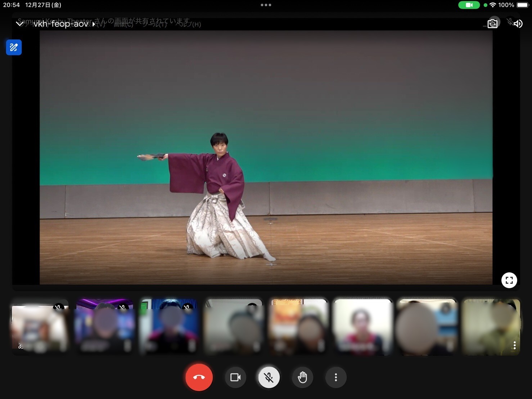Open the three-dot menu on the green-tinted tile
532x399 pixels.
point(514,345)
